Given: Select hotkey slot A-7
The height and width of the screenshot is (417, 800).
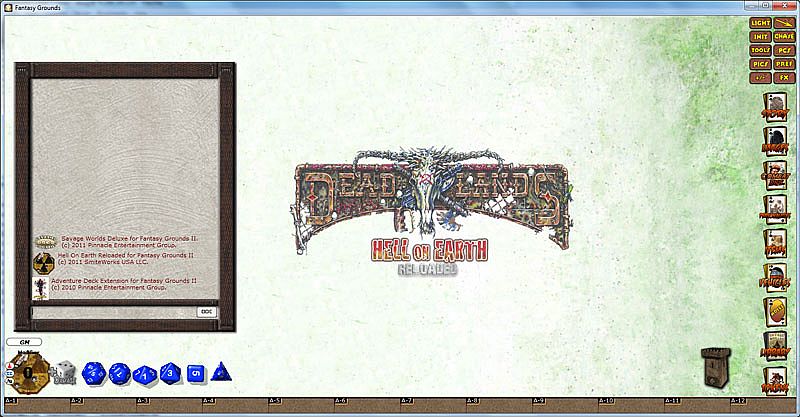Looking at the screenshot, I should pyautogui.click(x=433, y=405).
